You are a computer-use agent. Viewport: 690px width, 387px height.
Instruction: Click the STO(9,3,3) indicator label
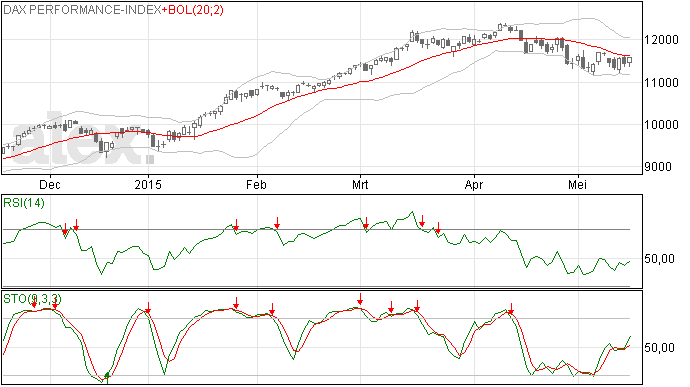pyautogui.click(x=32, y=299)
